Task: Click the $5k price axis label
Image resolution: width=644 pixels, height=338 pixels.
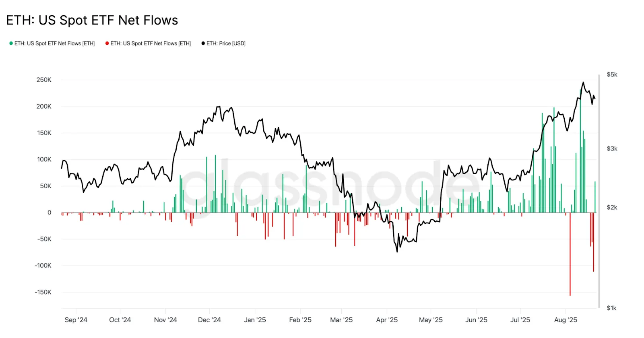Action: point(612,74)
